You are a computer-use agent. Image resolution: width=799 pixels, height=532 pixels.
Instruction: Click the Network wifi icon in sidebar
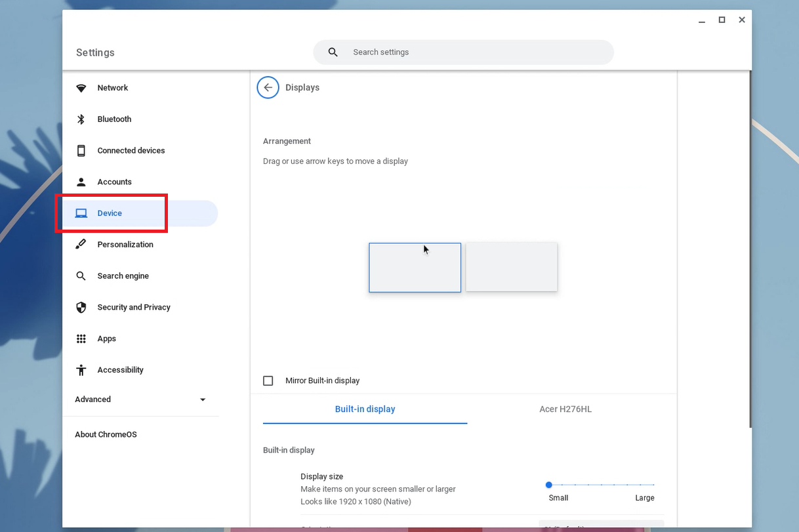click(x=81, y=88)
